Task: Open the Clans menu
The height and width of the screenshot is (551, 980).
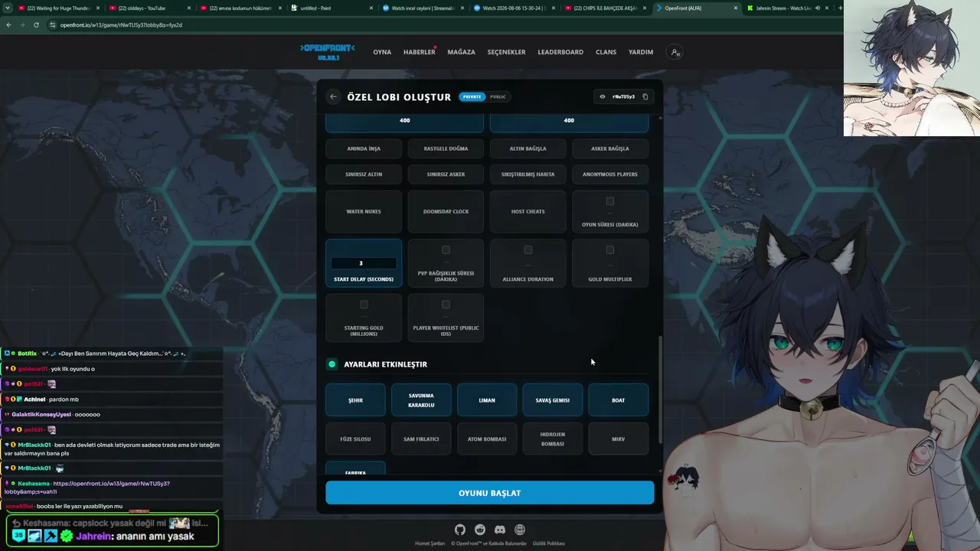Action: pos(606,52)
